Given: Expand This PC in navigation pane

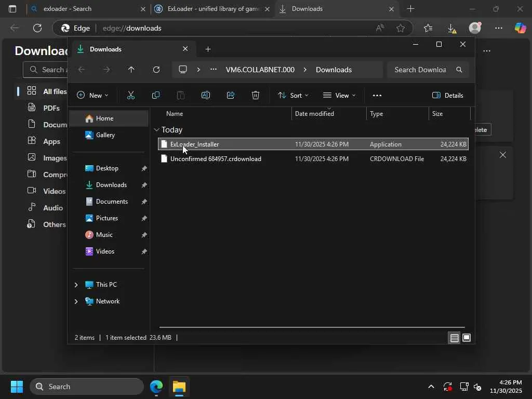Looking at the screenshot, I should click(x=76, y=285).
